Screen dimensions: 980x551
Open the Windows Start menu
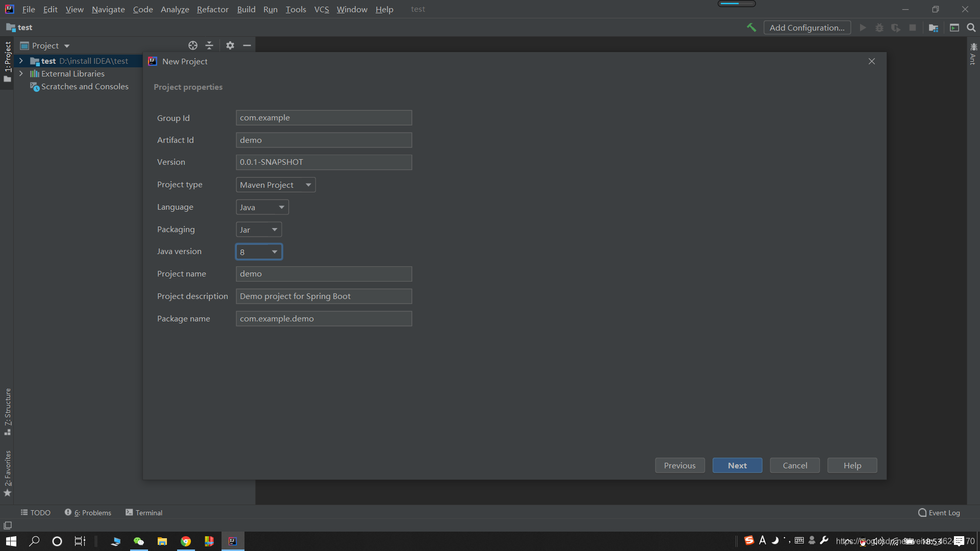(x=11, y=541)
